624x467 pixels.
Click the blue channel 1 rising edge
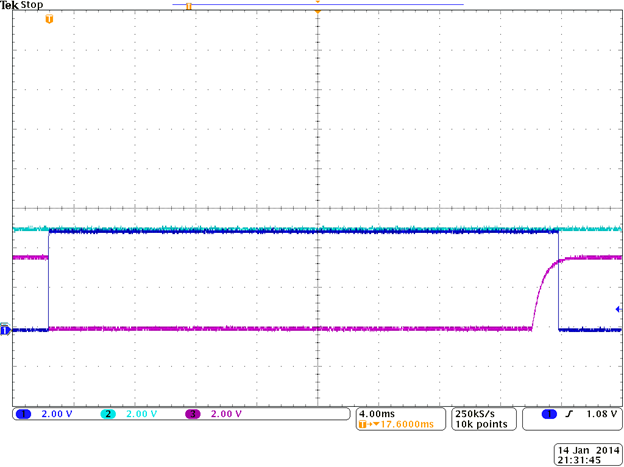(49, 281)
